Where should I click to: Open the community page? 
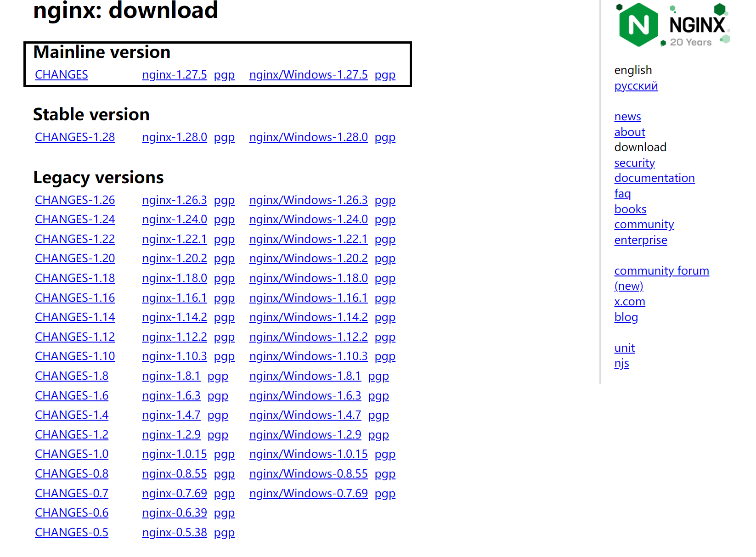click(x=644, y=225)
